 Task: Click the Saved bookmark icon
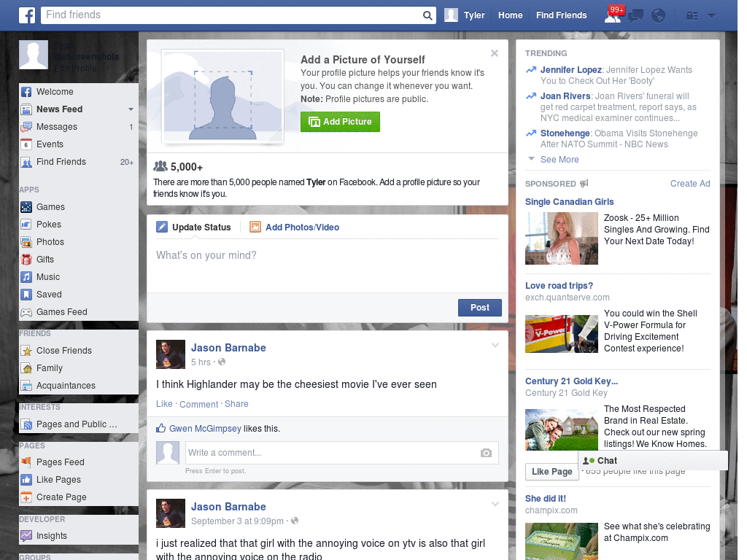point(26,295)
